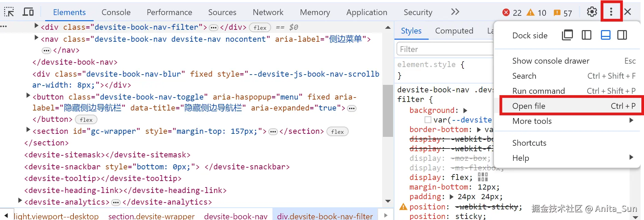
Task: Open the Styles sidebar tab
Action: 411,31
